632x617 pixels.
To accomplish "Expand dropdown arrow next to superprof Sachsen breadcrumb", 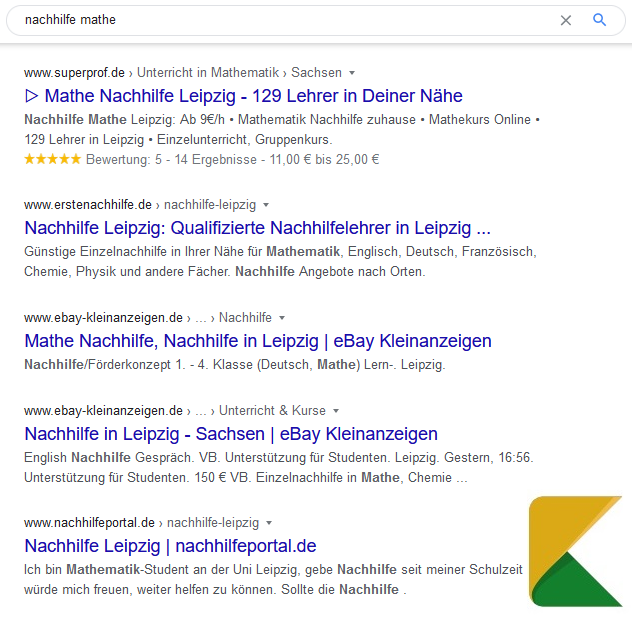I will [352, 73].
